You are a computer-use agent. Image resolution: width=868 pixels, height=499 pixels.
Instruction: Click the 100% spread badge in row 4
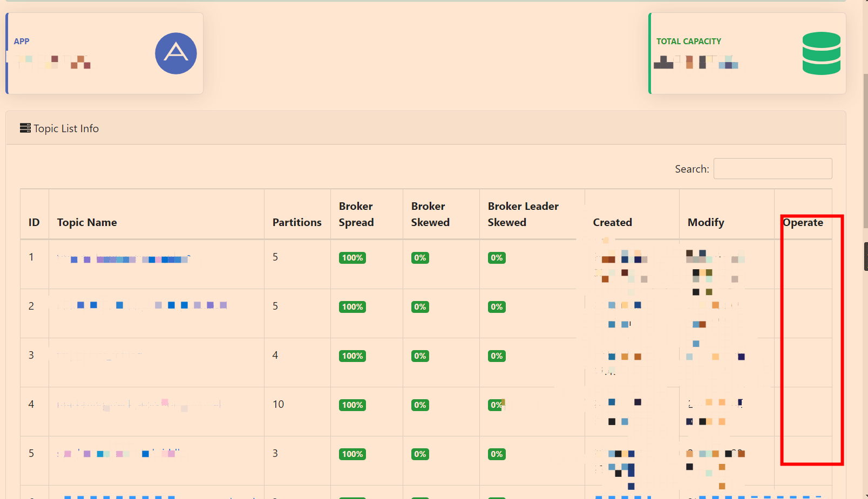pyautogui.click(x=352, y=405)
